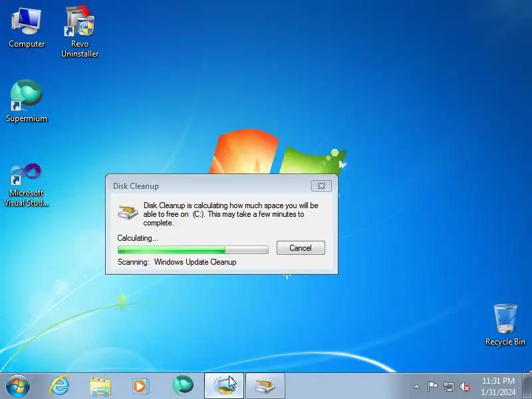Select the Revo Uninstaller shortcut

[x=80, y=31]
